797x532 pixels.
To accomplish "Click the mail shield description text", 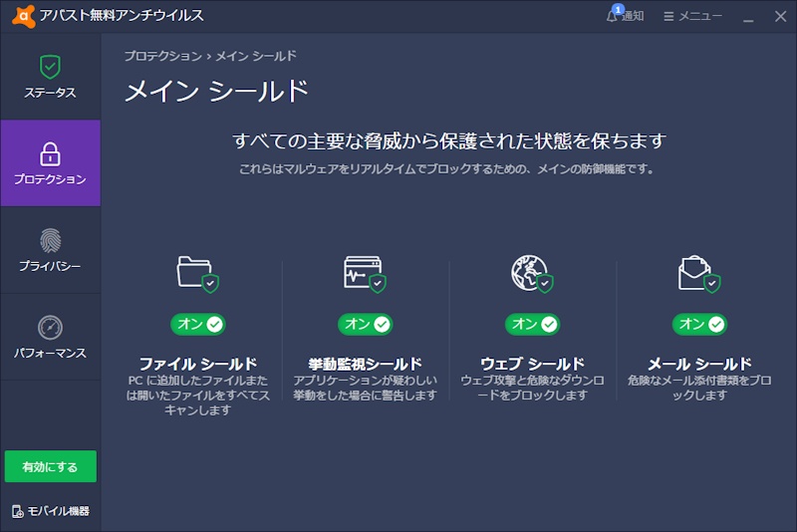I will click(699, 388).
